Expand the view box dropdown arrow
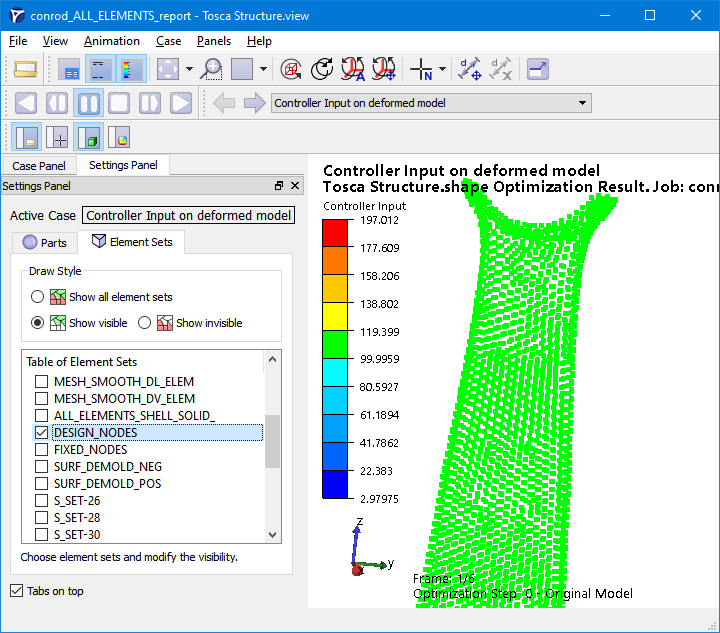 [x=263, y=69]
